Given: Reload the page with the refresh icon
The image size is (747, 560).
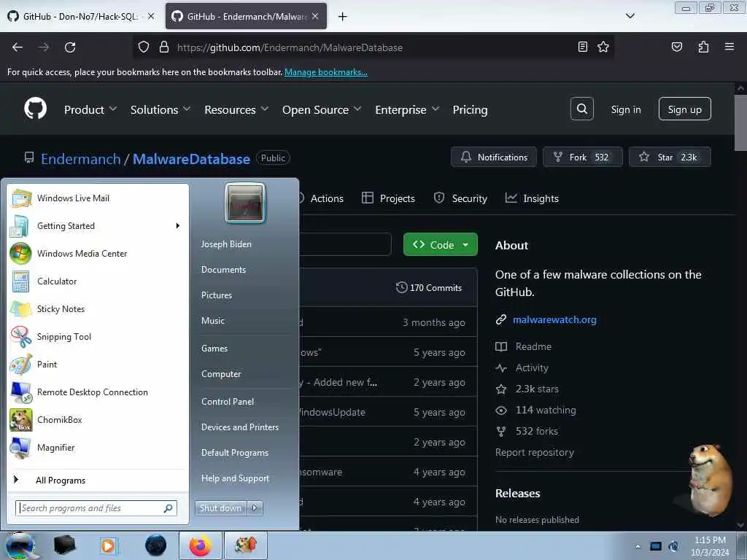Looking at the screenshot, I should click(x=70, y=47).
